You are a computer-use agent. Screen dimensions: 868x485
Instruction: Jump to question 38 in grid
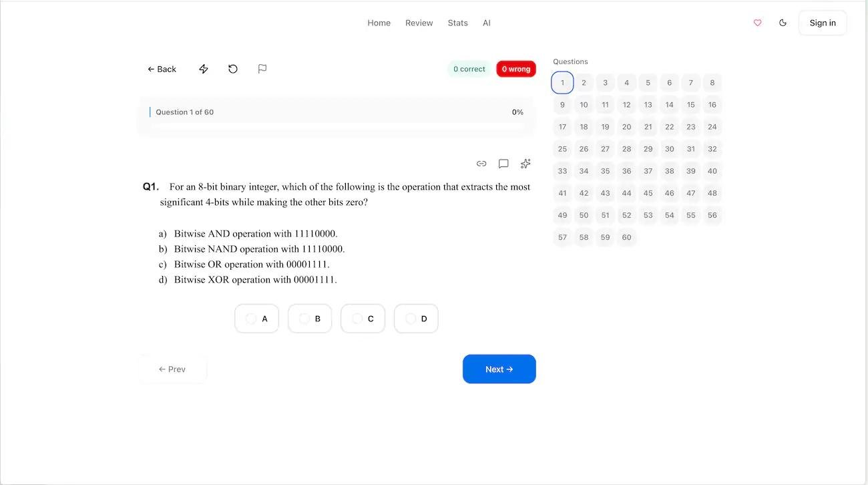669,171
